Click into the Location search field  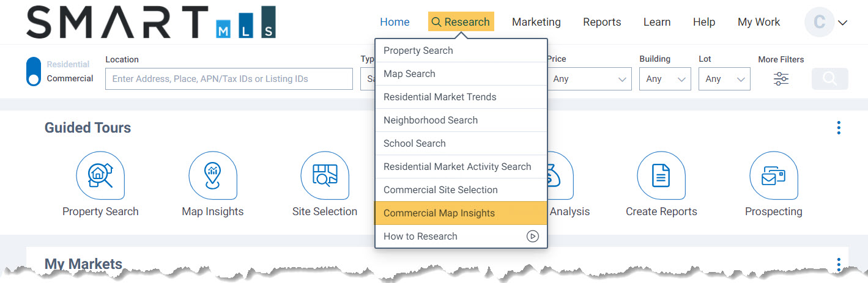(229, 79)
